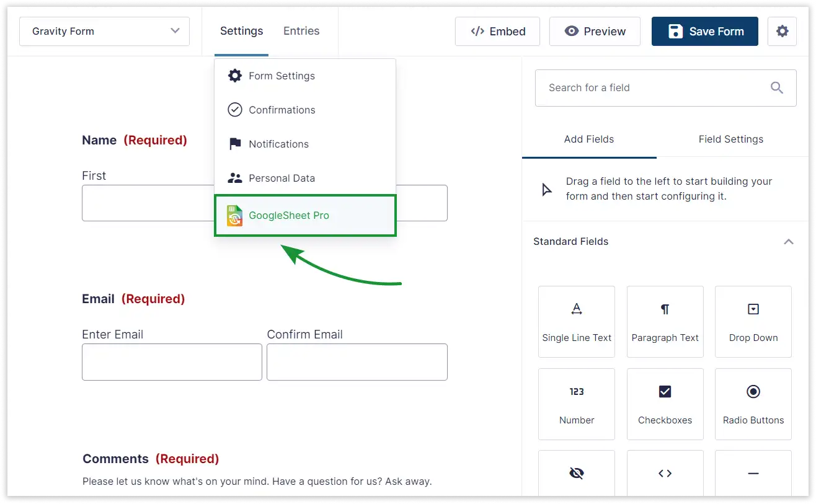The image size is (816, 504).
Task: Open the Entries tab
Action: [x=301, y=31]
